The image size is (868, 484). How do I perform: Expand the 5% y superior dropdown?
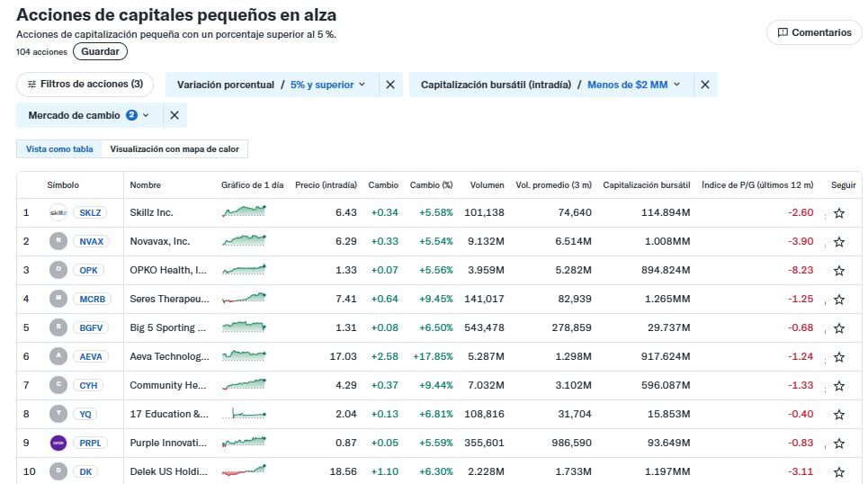point(328,85)
